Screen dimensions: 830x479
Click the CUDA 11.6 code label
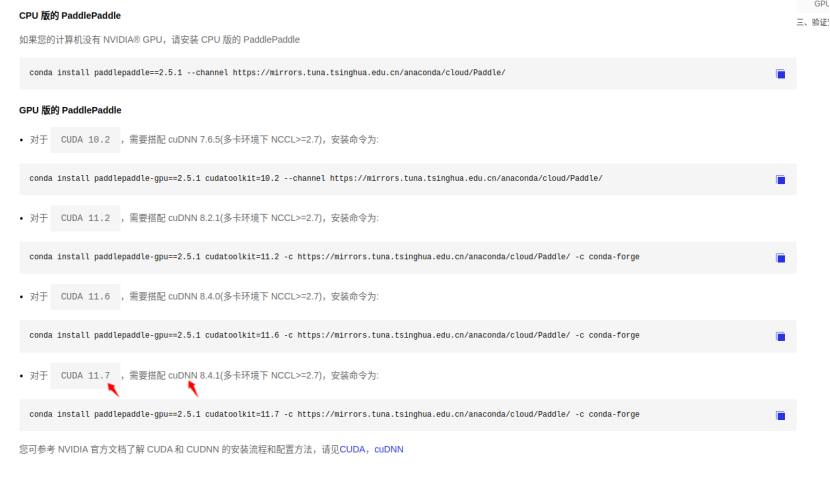(x=85, y=296)
